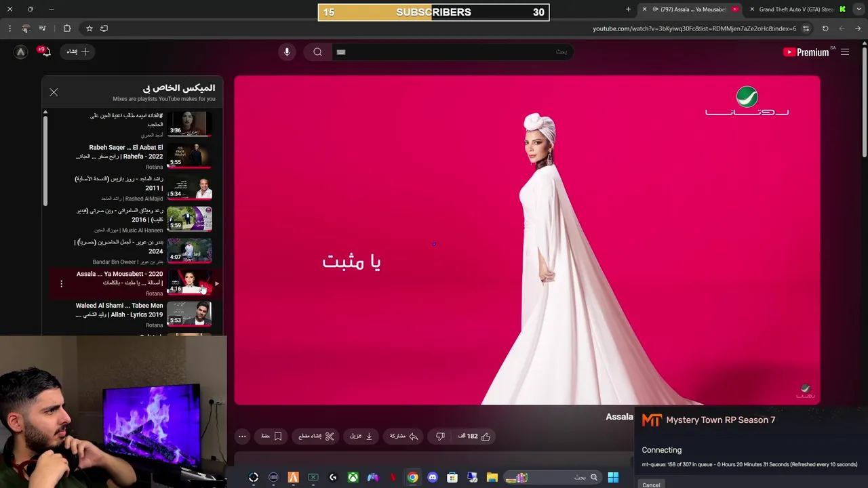
Task: Bookmark this page with the star icon
Action: pos(89,28)
